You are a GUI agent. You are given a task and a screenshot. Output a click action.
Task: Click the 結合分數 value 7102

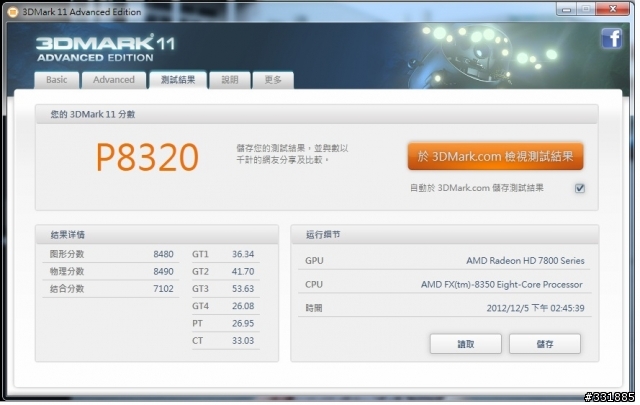pyautogui.click(x=163, y=289)
